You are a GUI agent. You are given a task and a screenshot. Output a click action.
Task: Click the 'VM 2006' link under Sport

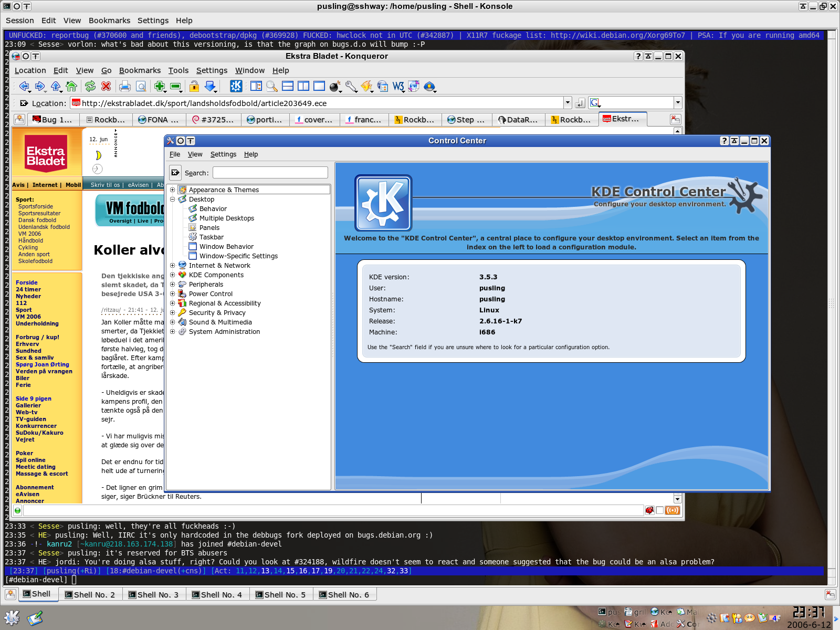coord(29,234)
